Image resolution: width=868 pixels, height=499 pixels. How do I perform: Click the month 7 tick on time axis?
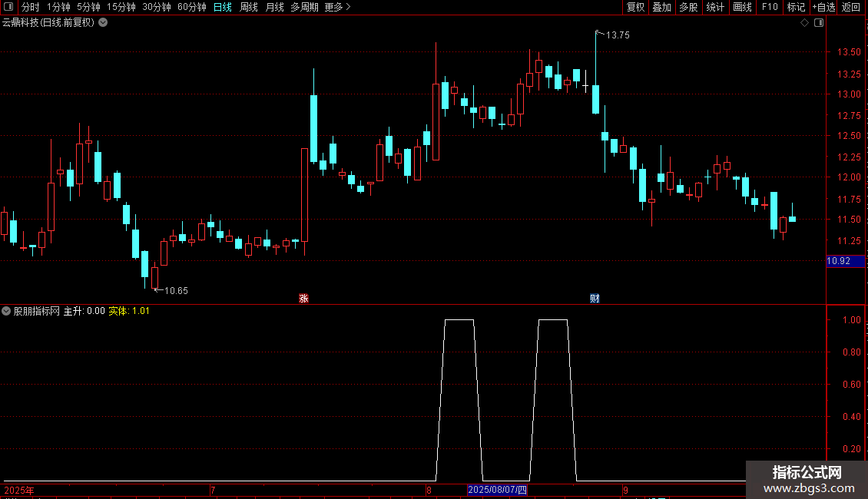click(x=213, y=490)
